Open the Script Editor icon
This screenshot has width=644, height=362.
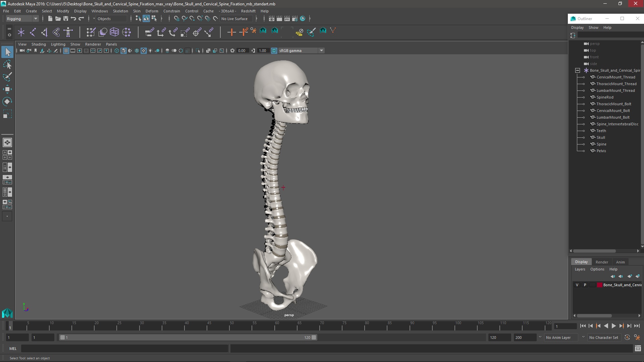tap(638, 349)
